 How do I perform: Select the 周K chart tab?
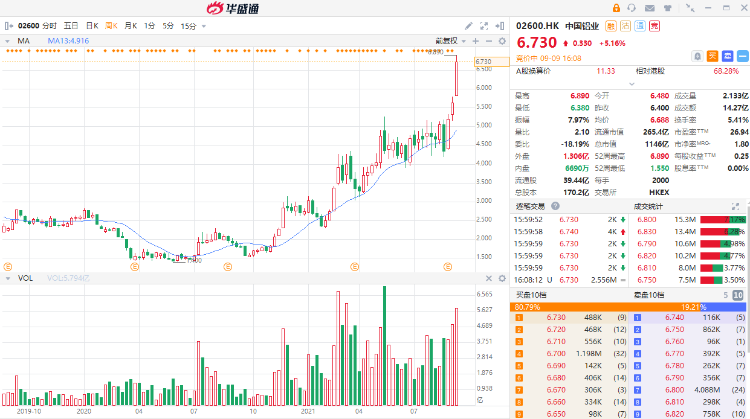click(x=111, y=26)
